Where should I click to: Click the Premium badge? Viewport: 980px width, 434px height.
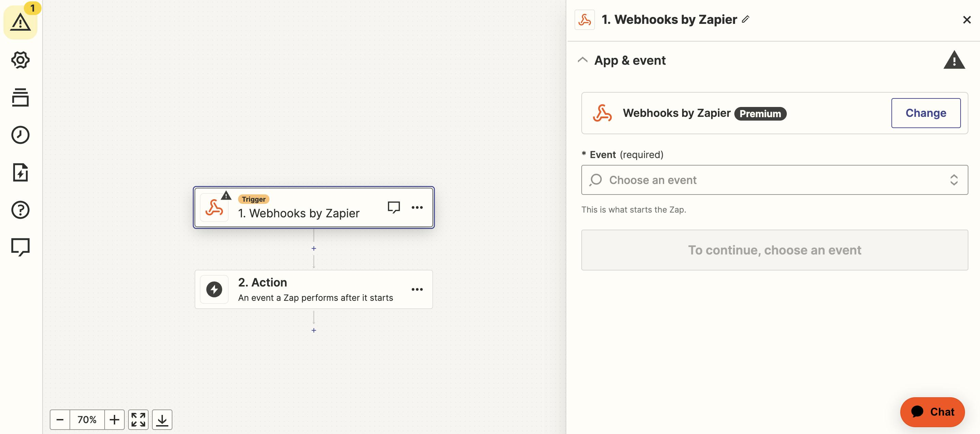point(760,113)
